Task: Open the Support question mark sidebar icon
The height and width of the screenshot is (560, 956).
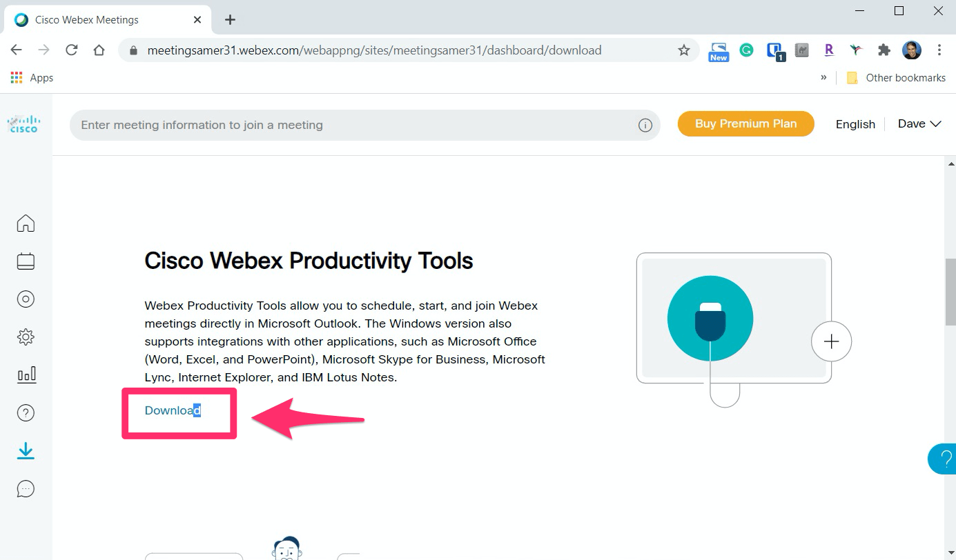Action: click(26, 413)
